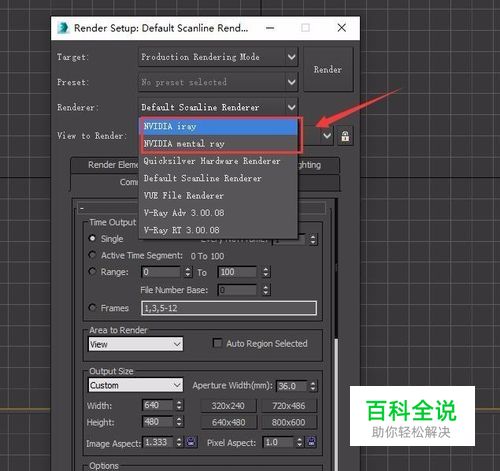Close the Render Setup window
The image size is (500, 471).
(342, 28)
